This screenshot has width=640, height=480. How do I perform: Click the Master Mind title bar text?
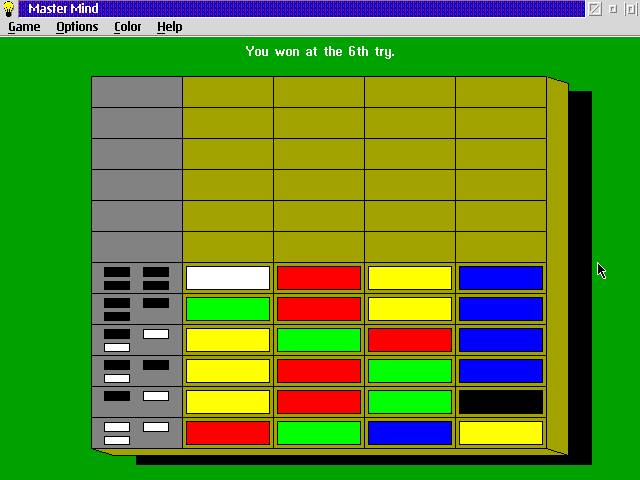click(63, 9)
